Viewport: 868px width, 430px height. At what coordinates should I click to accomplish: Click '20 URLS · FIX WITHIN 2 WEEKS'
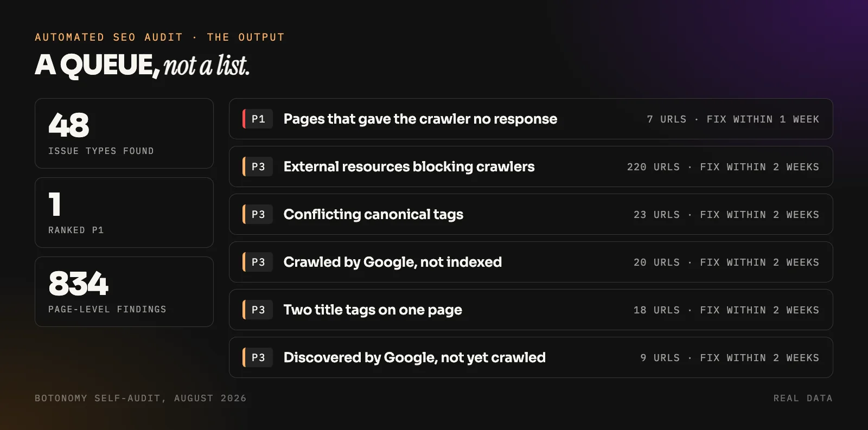click(726, 262)
